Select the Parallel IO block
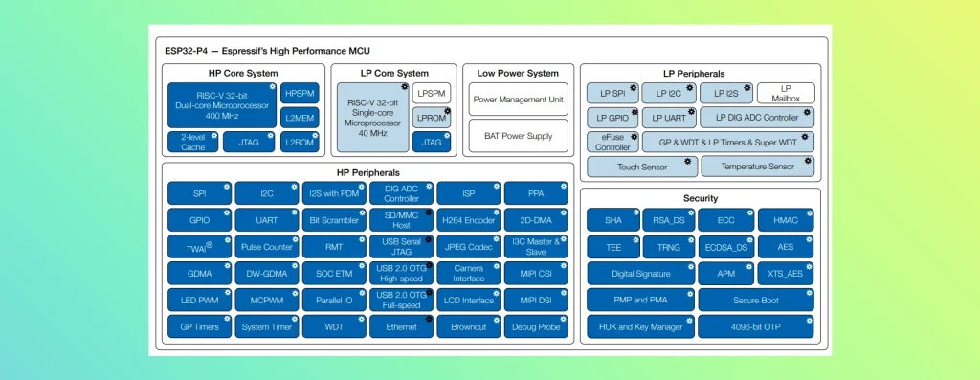 click(x=334, y=300)
